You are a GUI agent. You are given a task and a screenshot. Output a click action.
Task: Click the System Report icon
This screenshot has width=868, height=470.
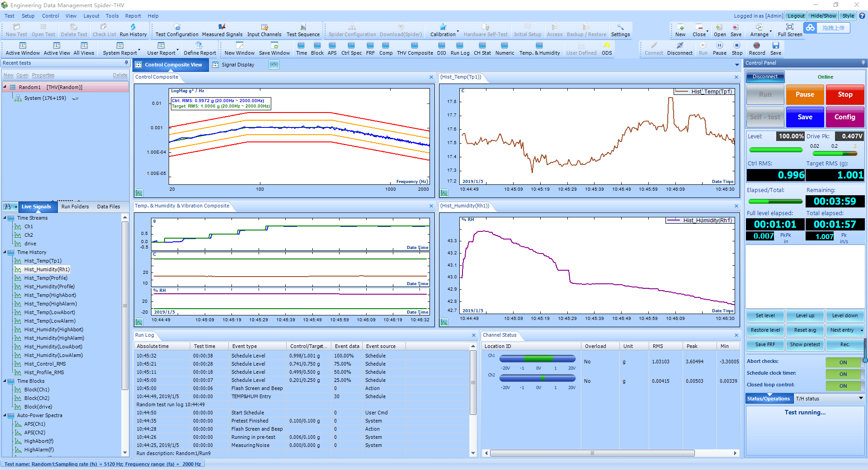[x=120, y=48]
